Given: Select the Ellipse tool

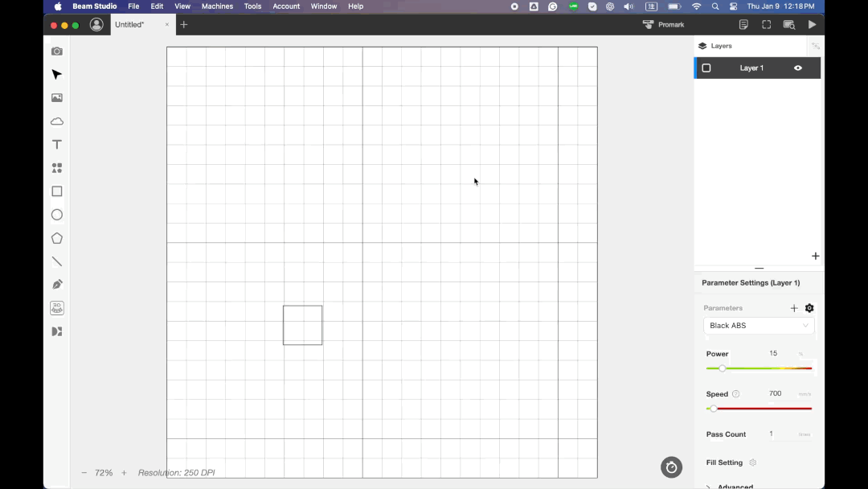Looking at the screenshot, I should [57, 215].
